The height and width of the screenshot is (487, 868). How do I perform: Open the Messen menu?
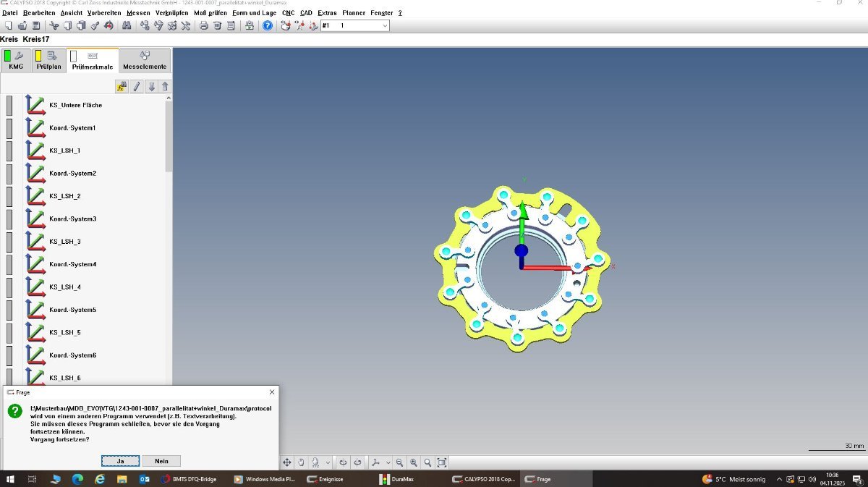(137, 13)
